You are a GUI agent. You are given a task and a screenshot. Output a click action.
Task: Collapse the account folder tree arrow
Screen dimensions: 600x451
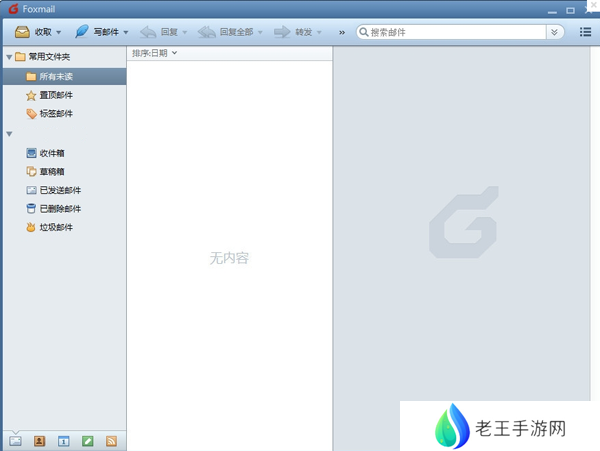pyautogui.click(x=9, y=134)
